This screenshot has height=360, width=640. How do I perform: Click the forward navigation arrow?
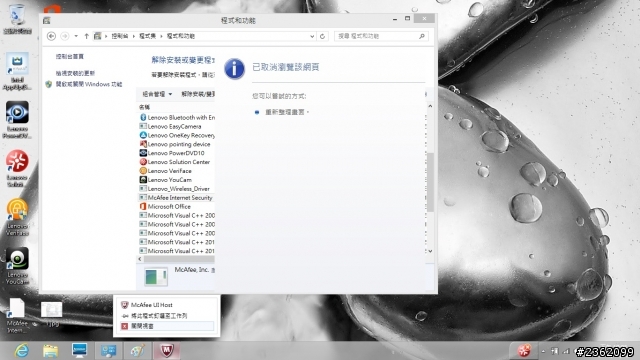click(x=64, y=36)
